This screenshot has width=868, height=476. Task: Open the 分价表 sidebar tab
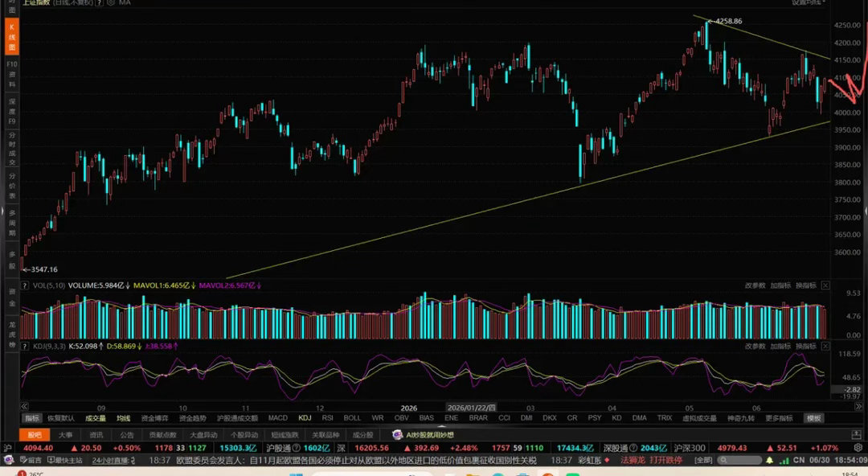pos(11,186)
